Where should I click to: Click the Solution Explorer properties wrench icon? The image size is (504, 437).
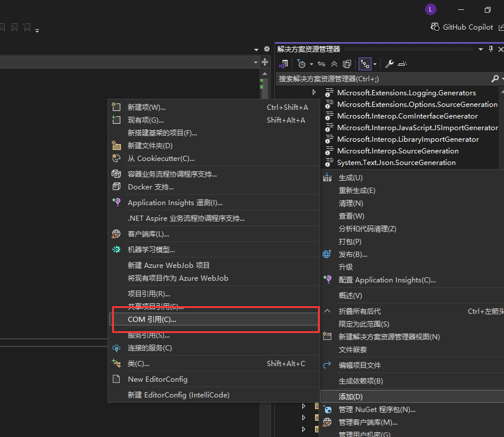[389, 64]
